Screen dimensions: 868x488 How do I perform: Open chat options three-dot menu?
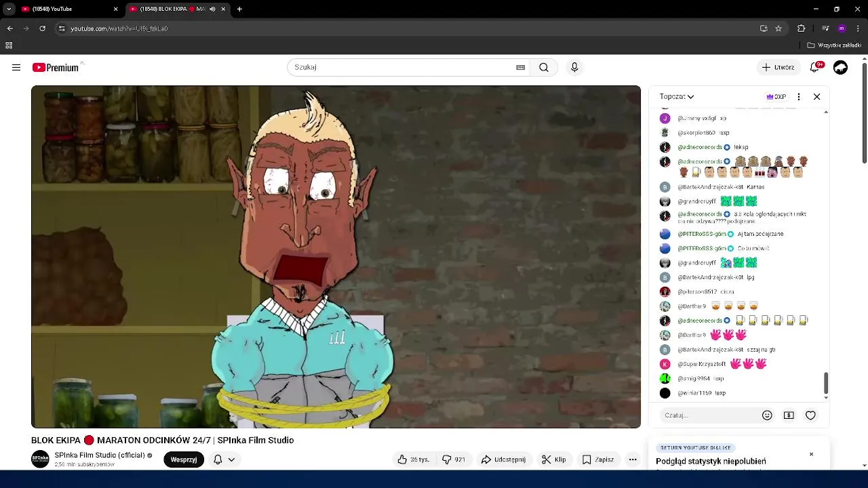[x=799, y=96]
